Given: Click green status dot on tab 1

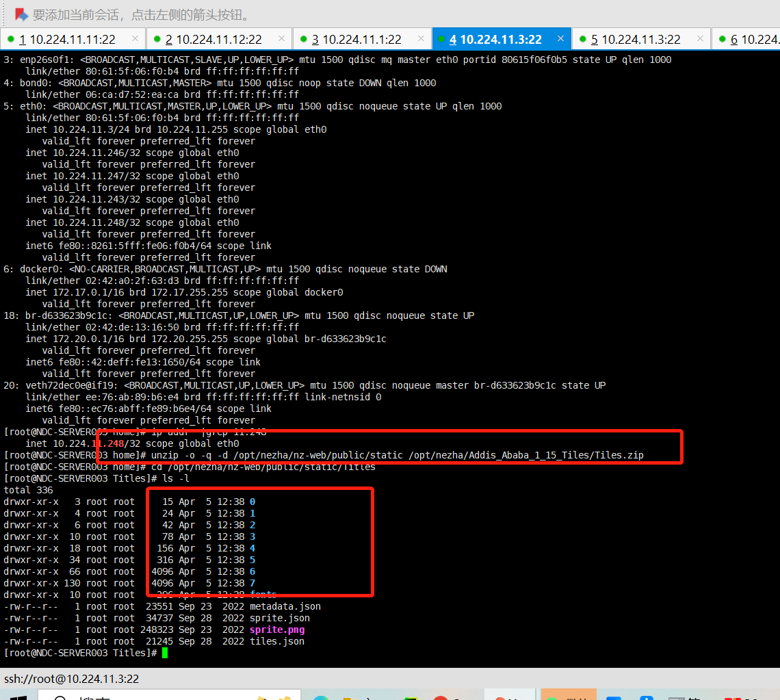Looking at the screenshot, I should [10, 40].
